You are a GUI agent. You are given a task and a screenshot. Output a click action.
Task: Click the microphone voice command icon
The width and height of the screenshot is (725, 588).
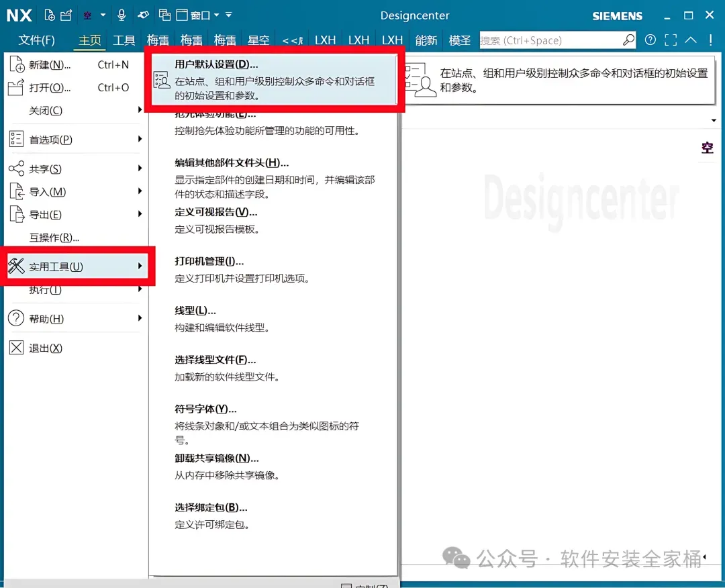tap(122, 15)
